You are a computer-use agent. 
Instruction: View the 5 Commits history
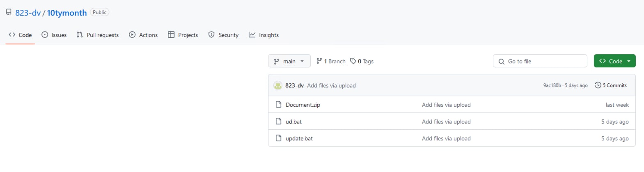click(x=611, y=85)
